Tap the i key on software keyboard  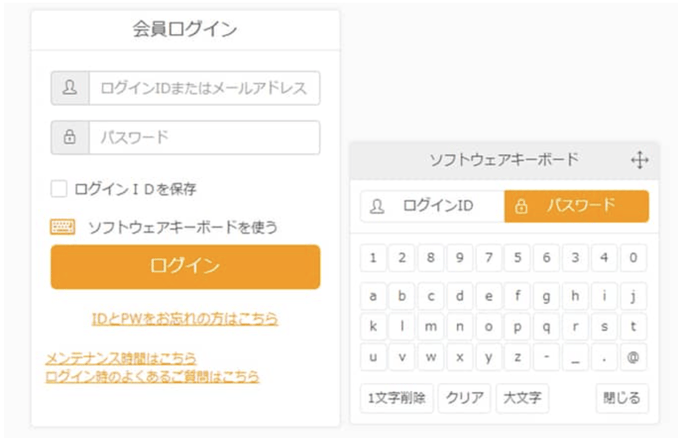pos(604,296)
